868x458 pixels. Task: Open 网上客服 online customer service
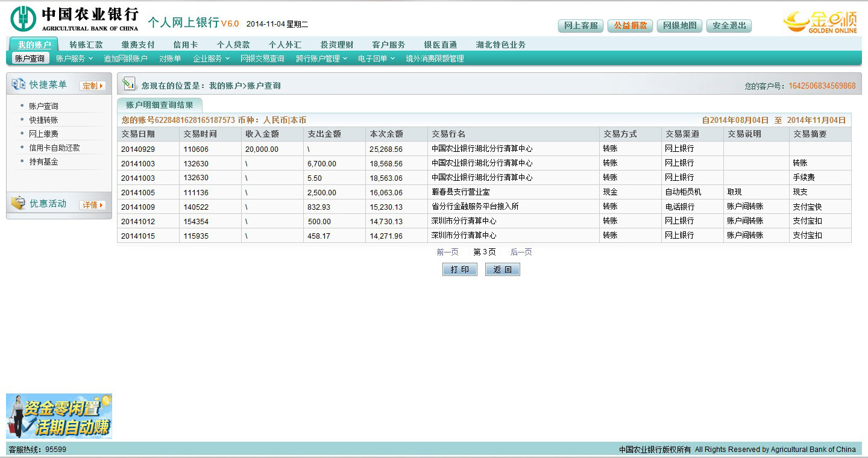[x=580, y=25]
